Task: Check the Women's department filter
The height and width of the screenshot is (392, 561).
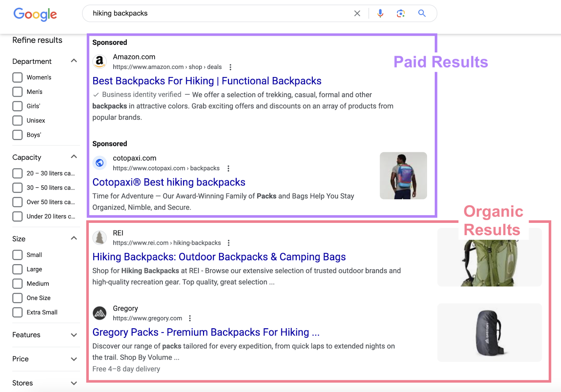Action: [18, 77]
